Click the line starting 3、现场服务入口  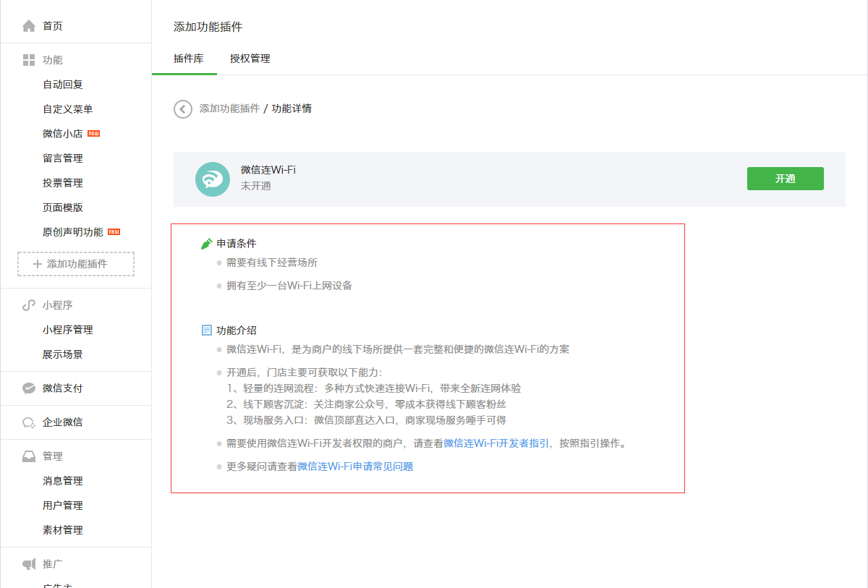pos(366,420)
